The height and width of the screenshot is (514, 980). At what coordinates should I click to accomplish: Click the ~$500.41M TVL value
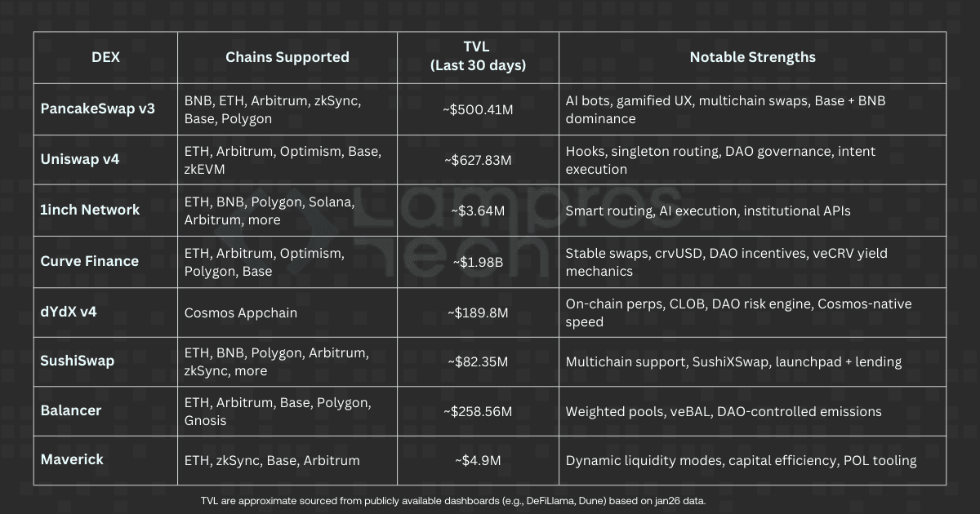[478, 109]
